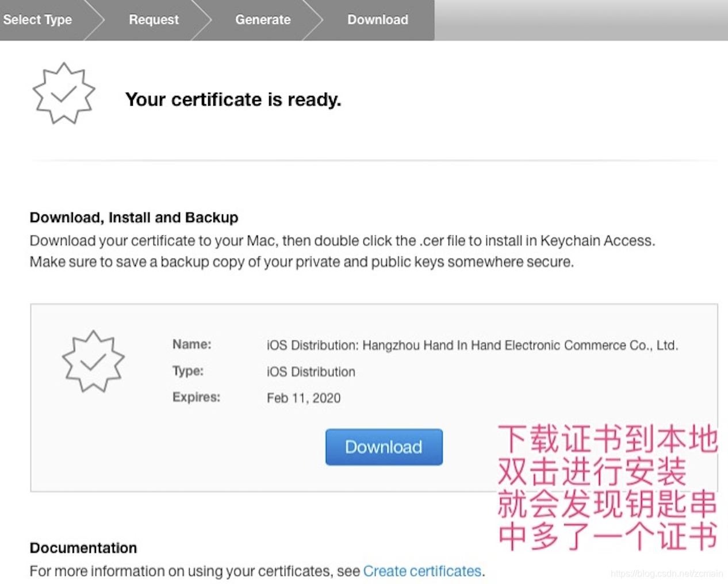Select the Request step
This screenshot has width=728, height=584.
(x=154, y=20)
